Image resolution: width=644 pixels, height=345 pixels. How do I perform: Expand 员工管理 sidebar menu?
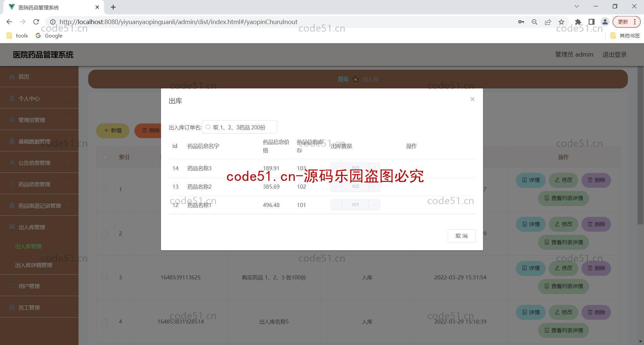pos(39,307)
